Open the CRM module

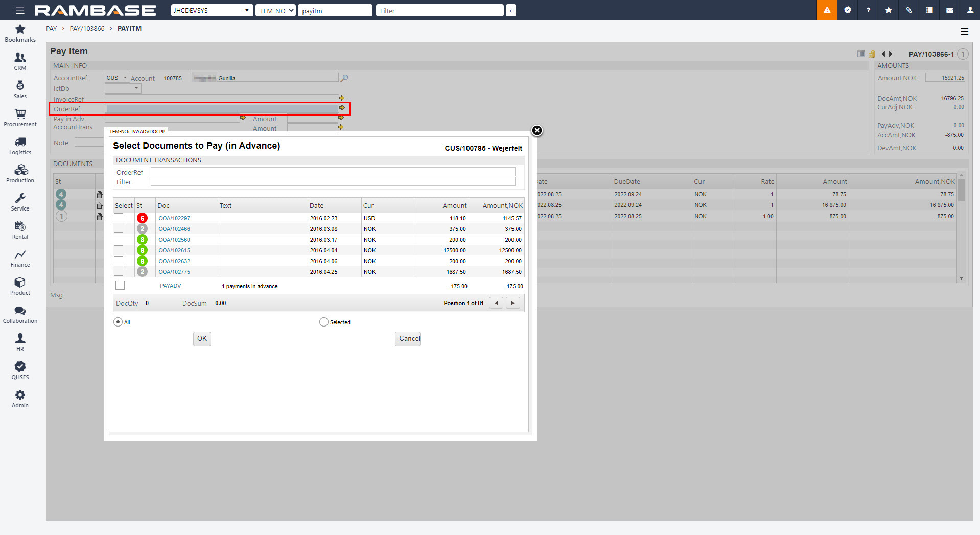[x=20, y=61]
